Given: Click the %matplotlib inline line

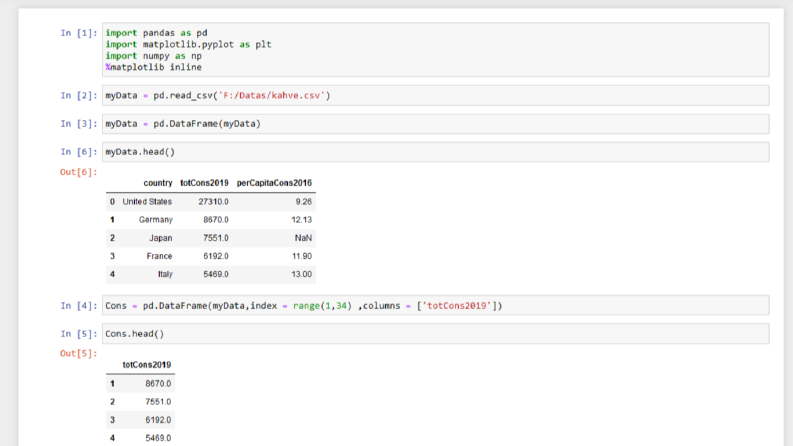Looking at the screenshot, I should [x=153, y=67].
